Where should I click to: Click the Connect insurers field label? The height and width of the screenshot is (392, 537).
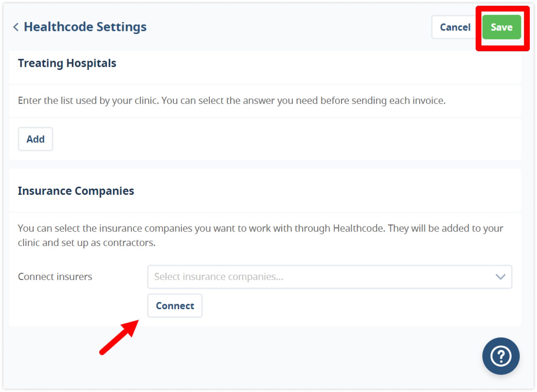[55, 277]
